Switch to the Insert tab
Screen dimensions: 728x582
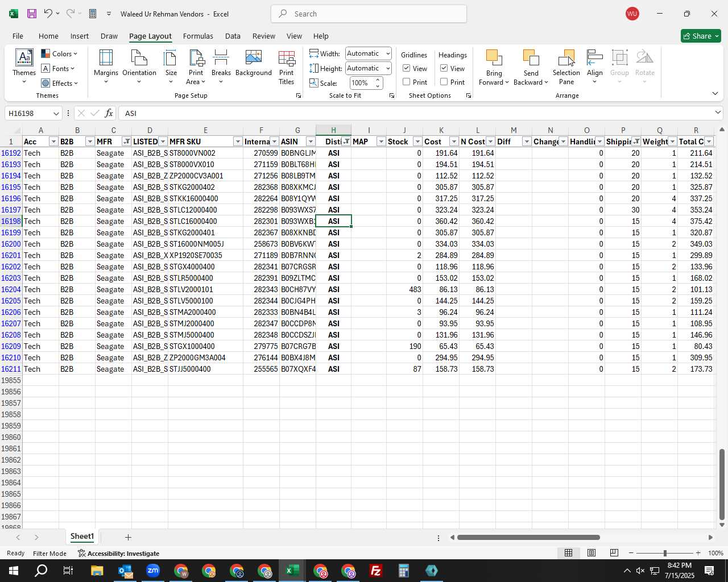[x=80, y=36]
